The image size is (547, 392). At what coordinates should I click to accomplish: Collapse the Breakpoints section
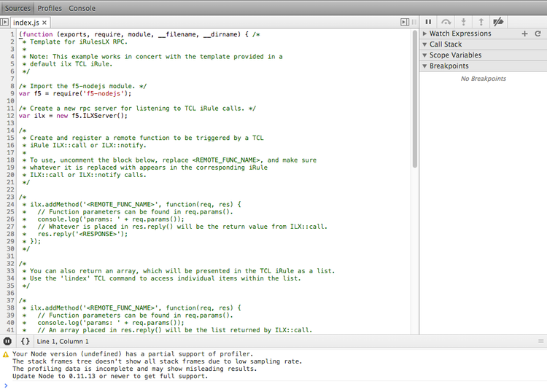(425, 66)
